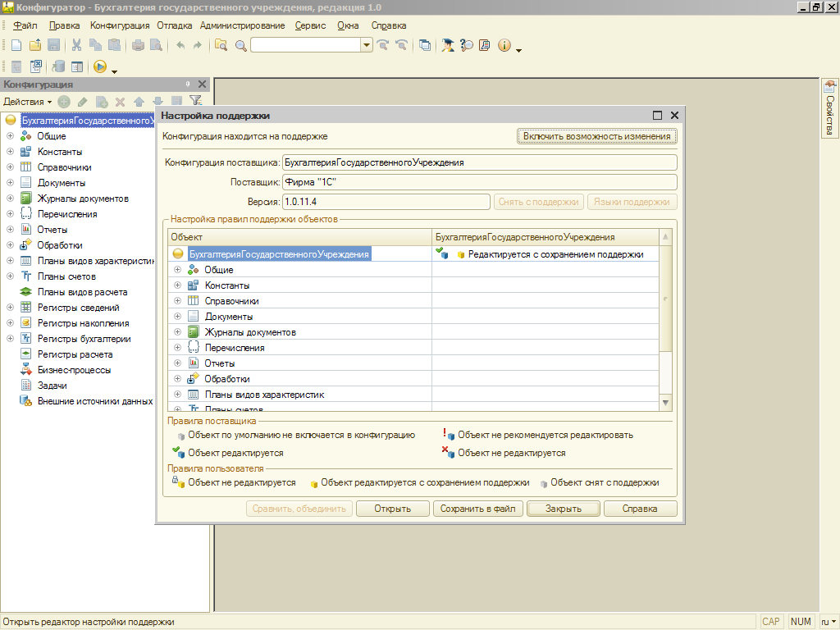Expand Общие node in left configuration tree

pyautogui.click(x=10, y=136)
